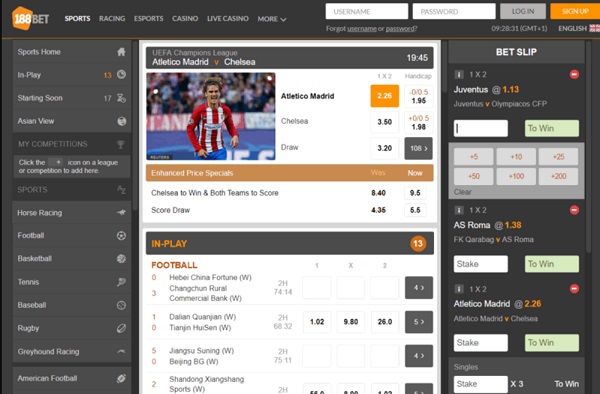Select enhanced price 9.5 for Chelsea to Win
Viewport: 600px width, 394px height.
[x=415, y=193]
